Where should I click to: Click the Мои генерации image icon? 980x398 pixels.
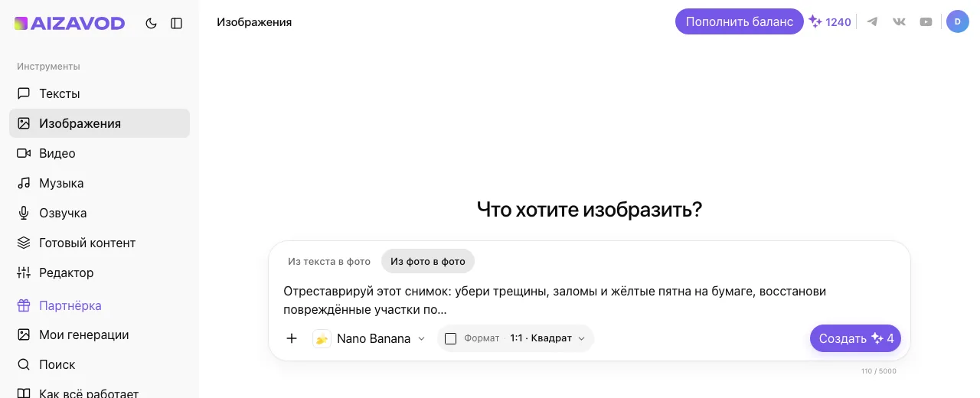(x=24, y=334)
